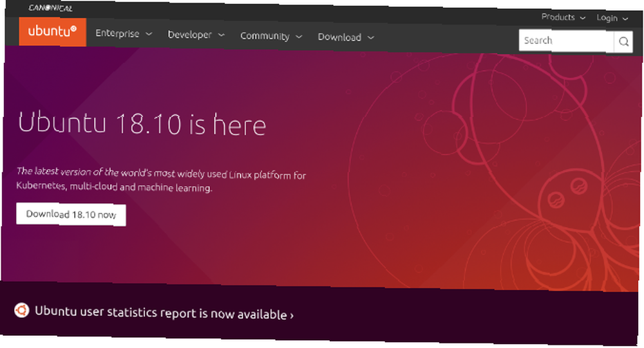Screen dimensions: 644x348
Task: Click the chevron next to Community
Action: pos(299,37)
